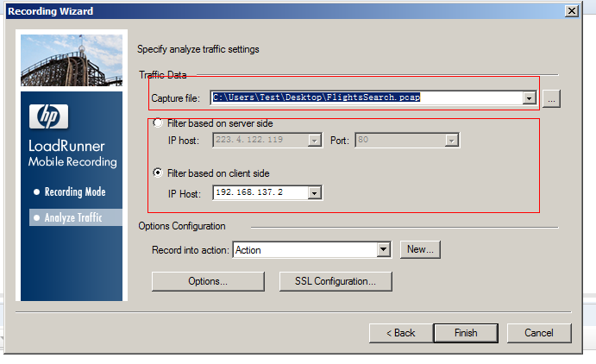Viewport: 596px width, 364px height.
Task: Select Filter based on server side radio
Action: click(158, 123)
